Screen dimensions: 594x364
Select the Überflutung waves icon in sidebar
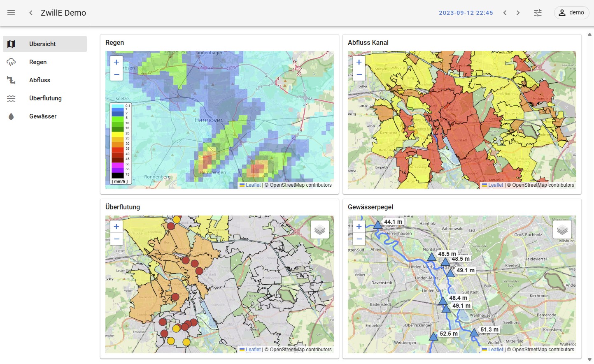pyautogui.click(x=11, y=98)
